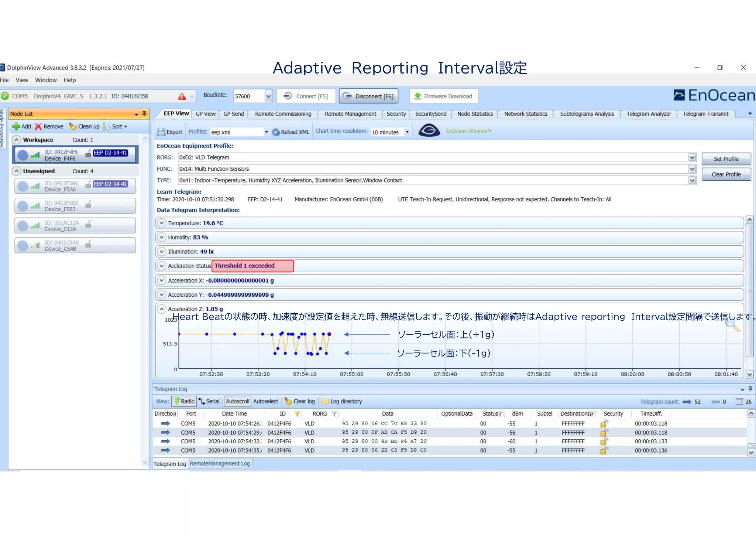Click the Reload XML icon
Image resolution: width=756 pixels, height=535 pixels.
click(276, 132)
